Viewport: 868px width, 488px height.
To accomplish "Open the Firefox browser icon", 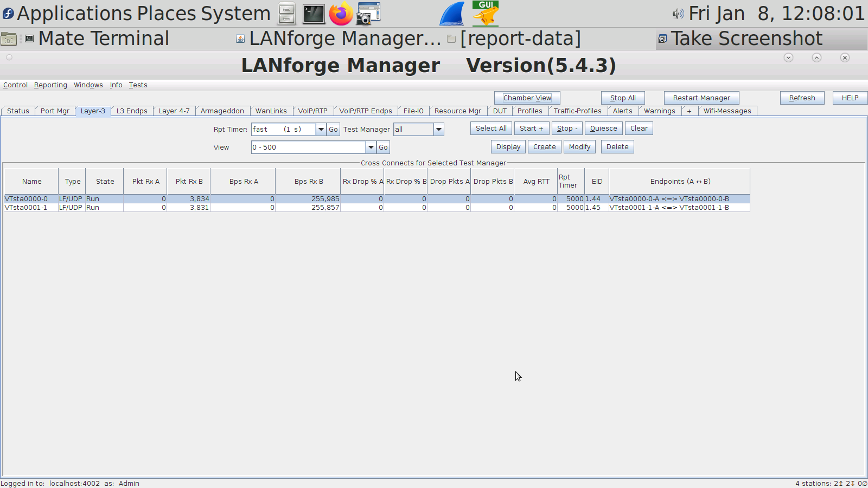I will point(341,14).
